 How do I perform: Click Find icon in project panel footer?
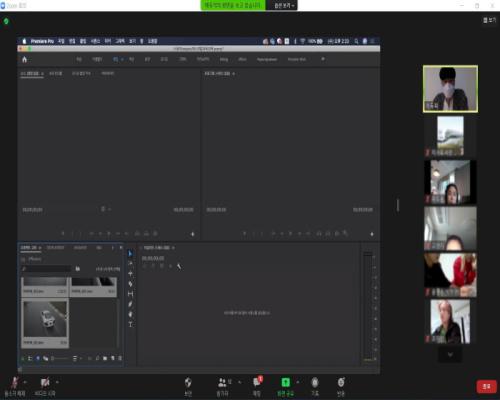pyautogui.click(x=97, y=358)
